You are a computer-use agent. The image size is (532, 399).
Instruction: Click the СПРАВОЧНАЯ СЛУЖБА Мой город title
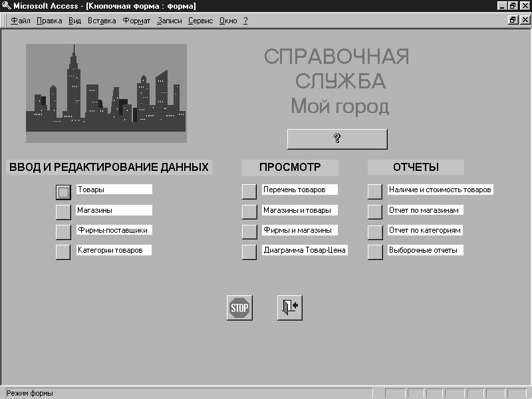click(336, 81)
